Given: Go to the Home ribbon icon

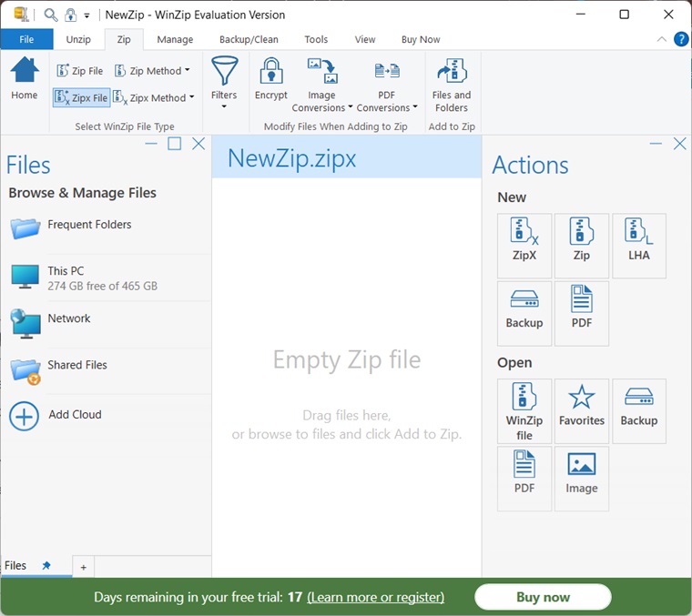Looking at the screenshot, I should tap(25, 78).
